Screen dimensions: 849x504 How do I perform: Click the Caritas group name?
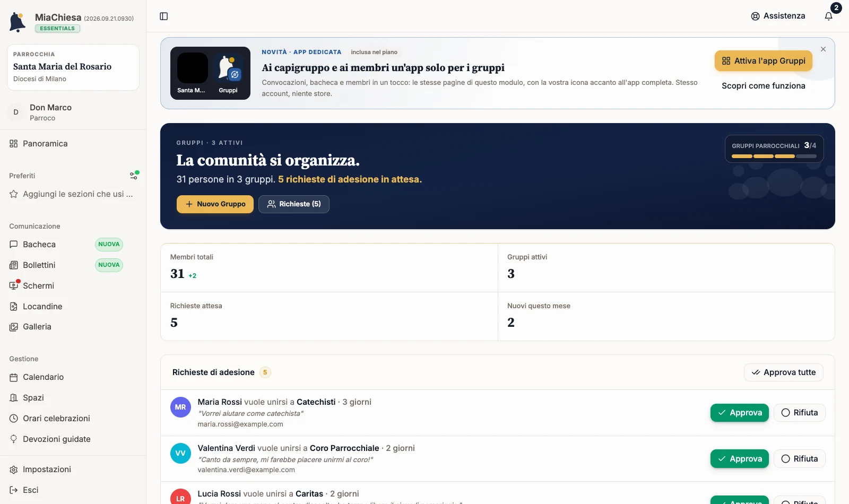click(x=309, y=494)
